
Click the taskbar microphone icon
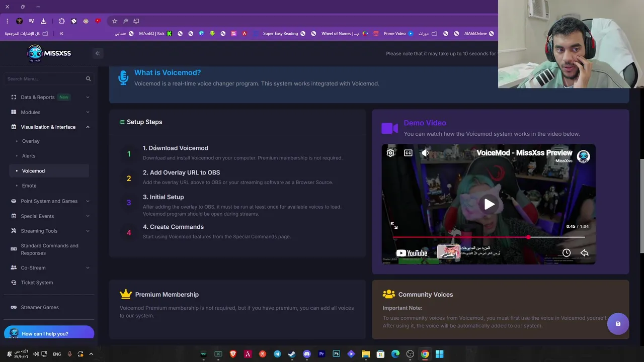pyautogui.click(x=70, y=354)
